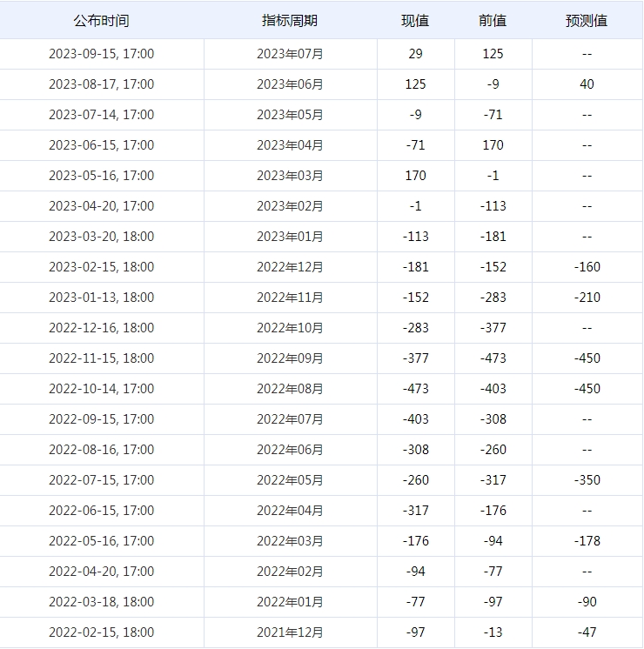Select the 2023-09-15, 17:00 release date cell
This screenshot has width=644, height=649.
[101, 54]
